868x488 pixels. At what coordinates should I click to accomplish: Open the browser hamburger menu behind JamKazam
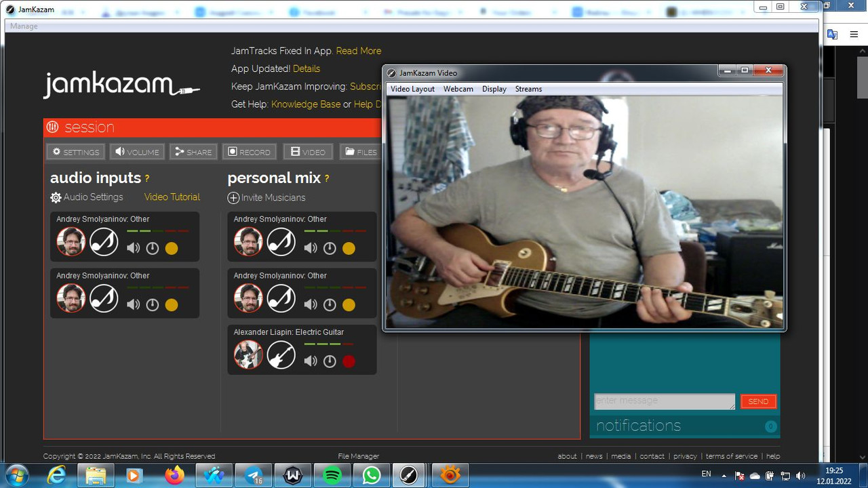[x=853, y=35]
